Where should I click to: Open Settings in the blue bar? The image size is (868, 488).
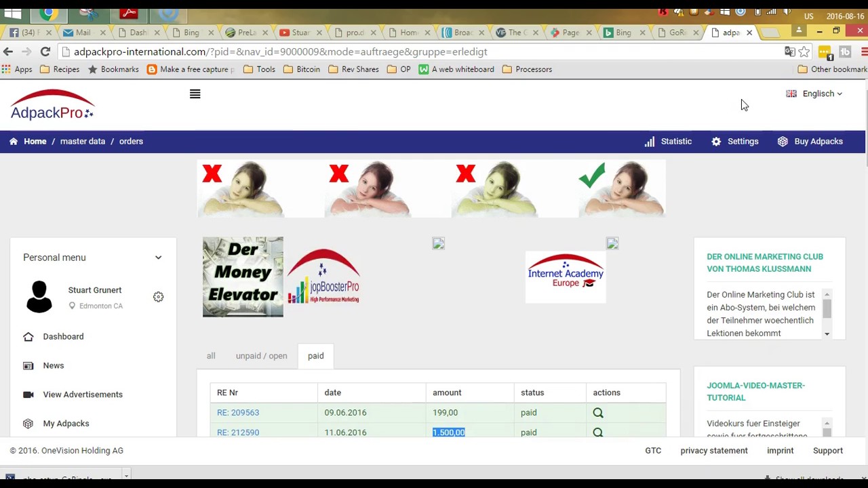coord(735,141)
